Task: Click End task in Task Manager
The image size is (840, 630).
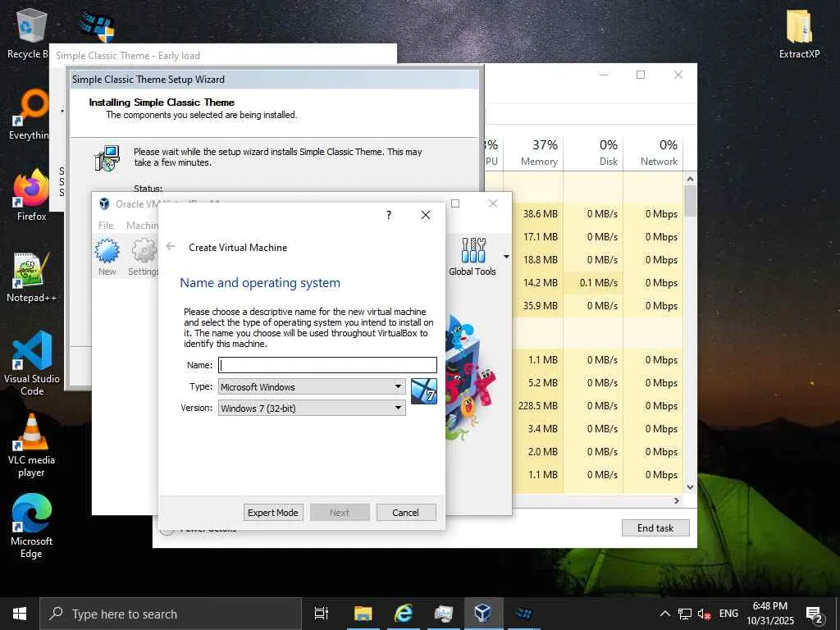Action: [x=655, y=528]
